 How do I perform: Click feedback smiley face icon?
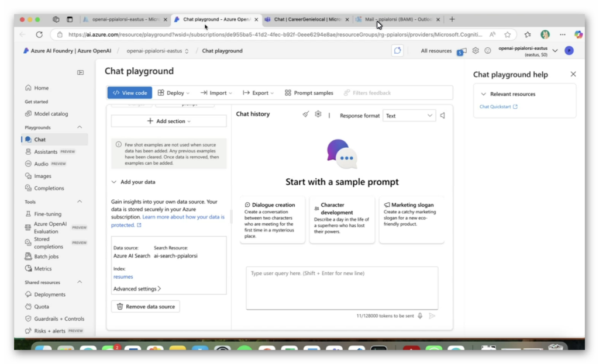487,50
